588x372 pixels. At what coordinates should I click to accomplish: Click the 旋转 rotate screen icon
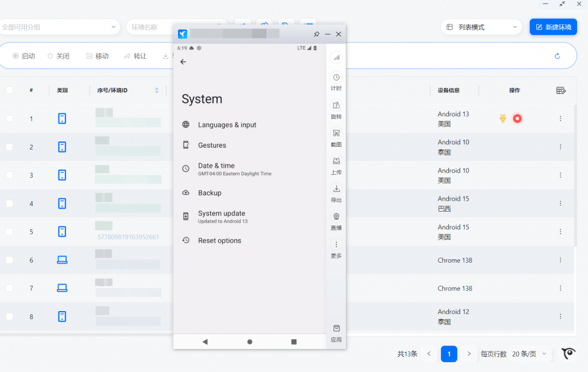(336, 105)
